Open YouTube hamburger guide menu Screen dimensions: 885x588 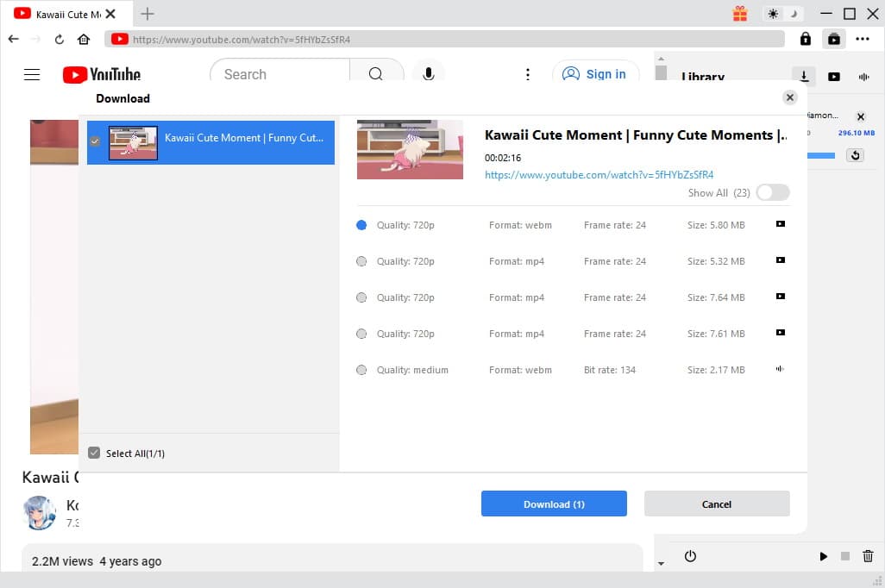(x=32, y=74)
